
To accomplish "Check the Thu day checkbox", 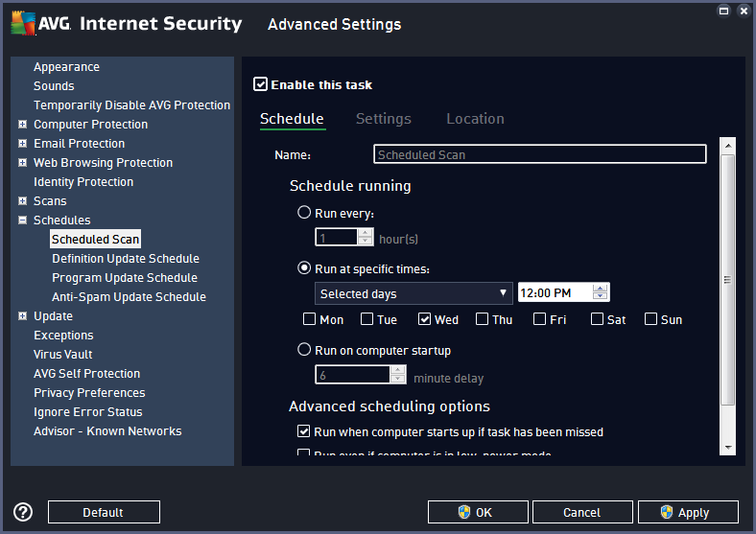I will coord(482,319).
